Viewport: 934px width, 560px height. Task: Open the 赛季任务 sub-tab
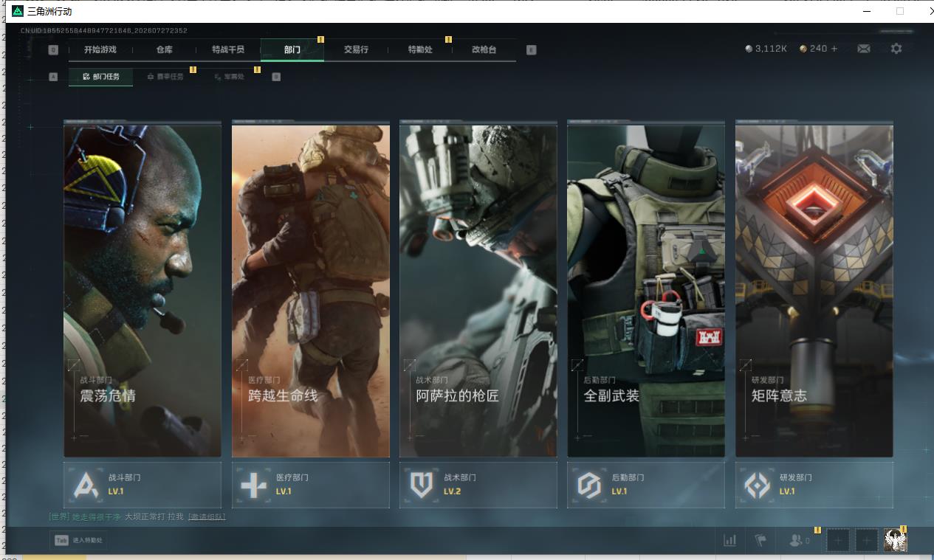(x=165, y=77)
